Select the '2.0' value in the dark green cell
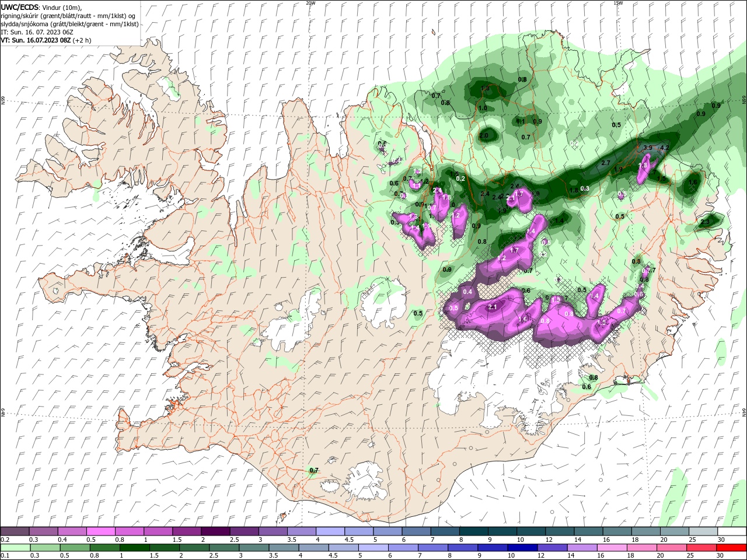Viewport: 747px width, 560px height. (484, 136)
